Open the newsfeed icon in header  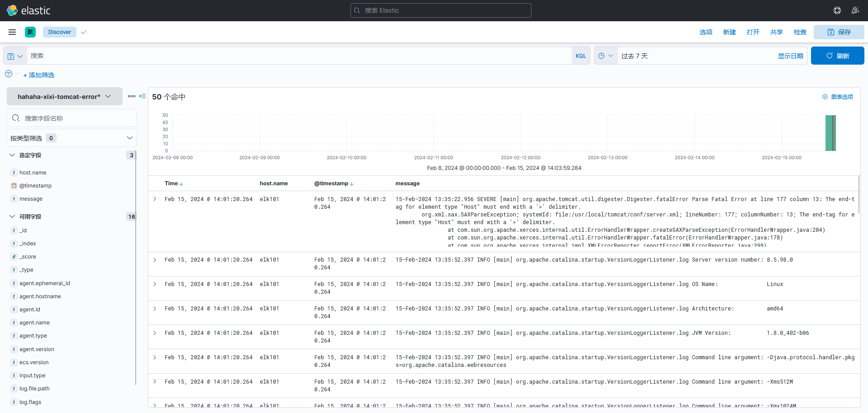(x=855, y=10)
